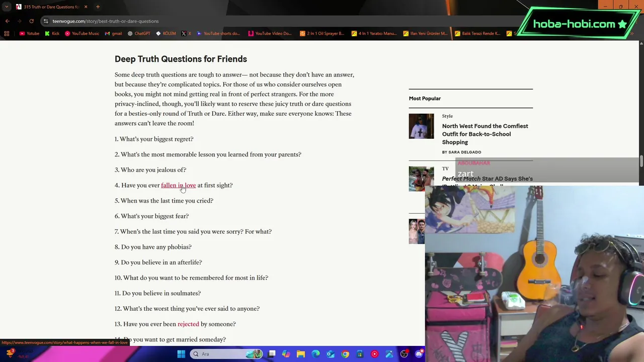Open YouTube Music app on the taskbar
Viewport: 644px width, 362px height.
pyautogui.click(x=374, y=354)
